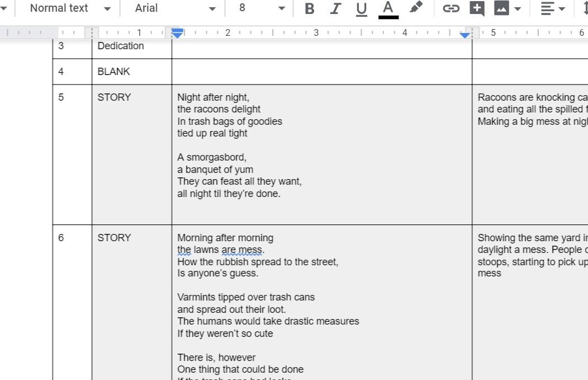588x380 pixels.
Task: Select the table column handle near ruler mark 1
Action: tap(92, 32)
